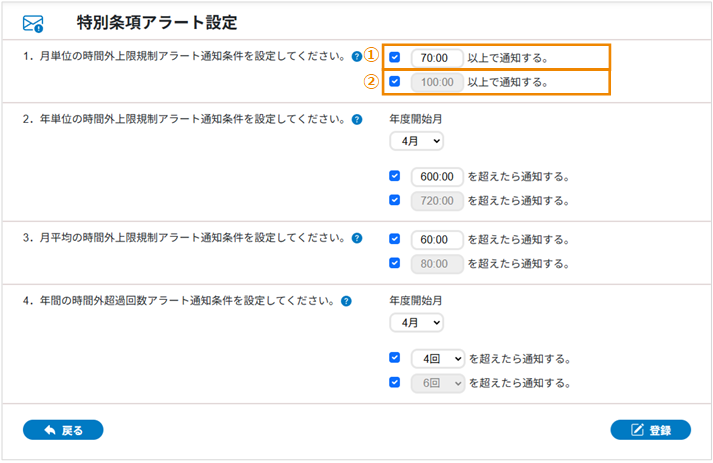Toggle checkbox for 720:00 yearly notification
Image resolution: width=713 pixels, height=463 pixels.
pos(395,200)
